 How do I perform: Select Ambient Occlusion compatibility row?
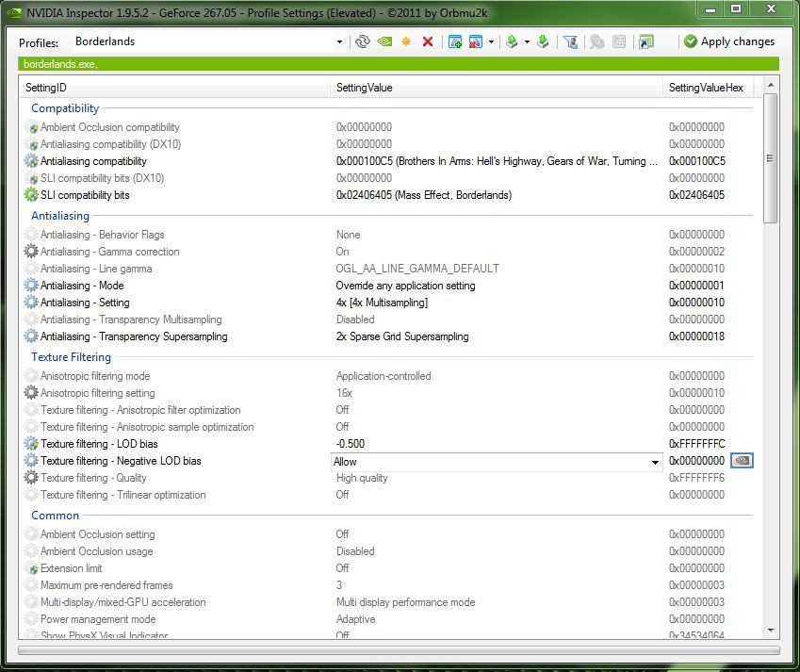coord(388,127)
